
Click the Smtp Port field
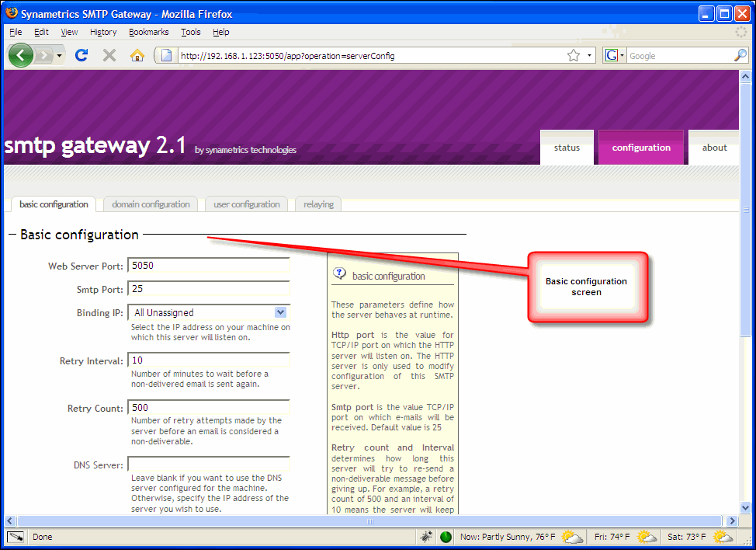[209, 288]
